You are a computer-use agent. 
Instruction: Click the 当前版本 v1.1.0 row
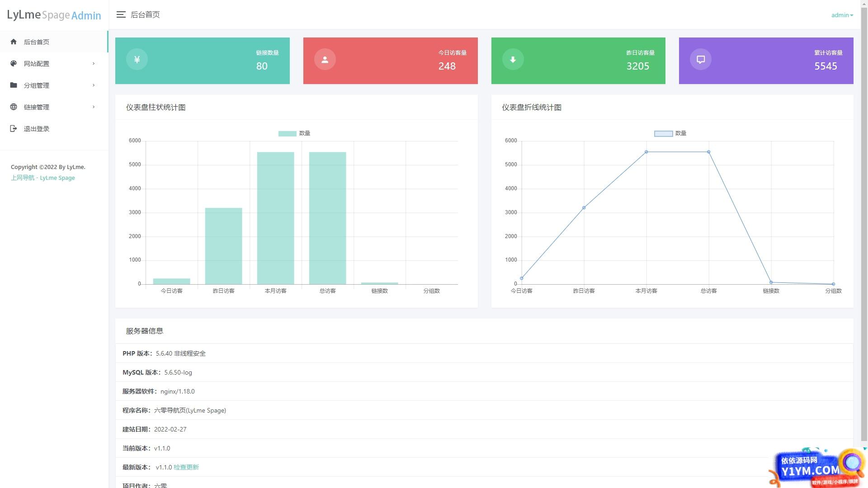[x=484, y=448]
